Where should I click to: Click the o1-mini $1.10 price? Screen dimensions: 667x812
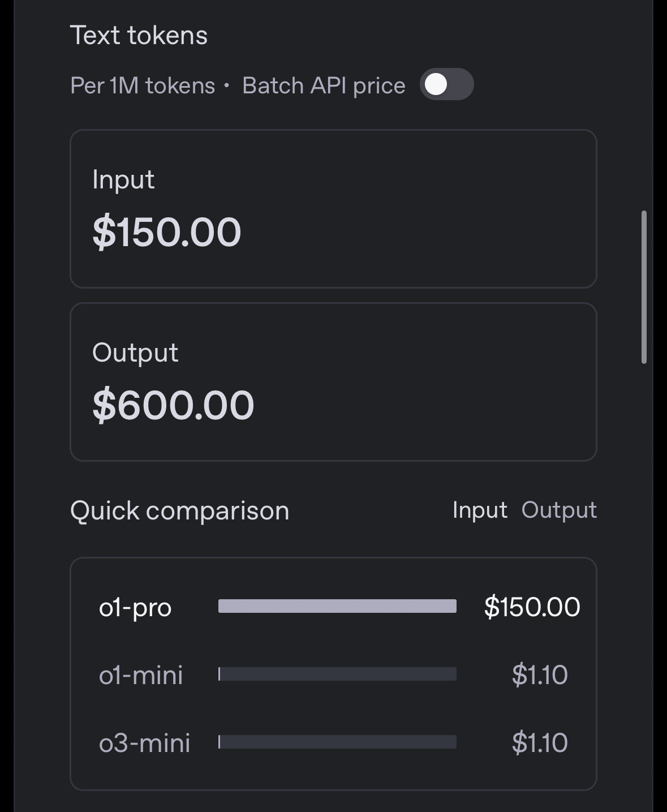pyautogui.click(x=539, y=675)
